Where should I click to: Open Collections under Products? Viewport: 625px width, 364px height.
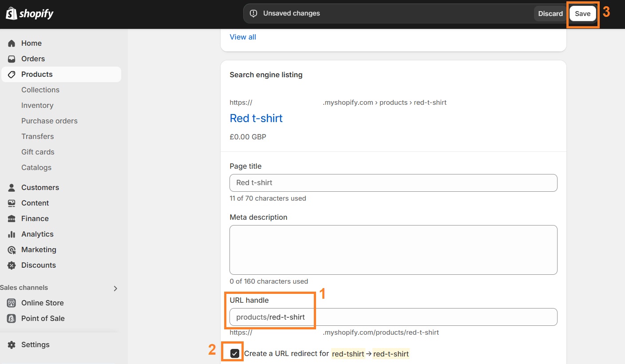pos(40,90)
